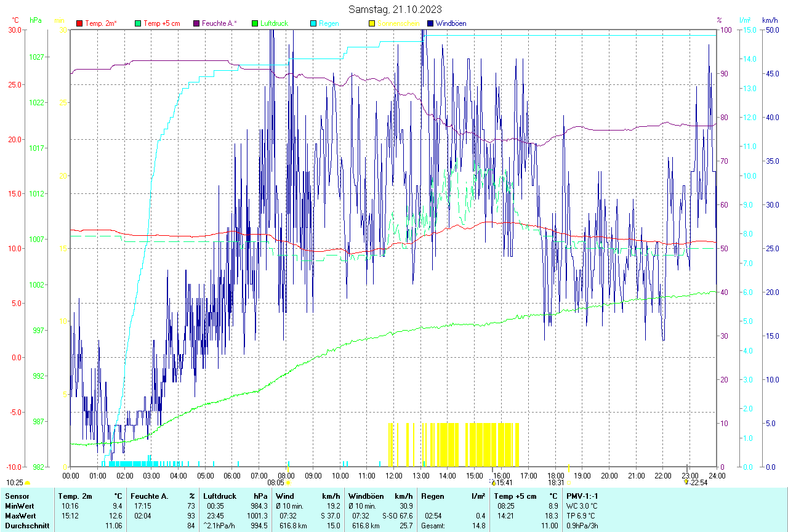Viewport: 788px width, 532px height.
Task: Click the 24:00 time axis label
Action: tap(717, 475)
